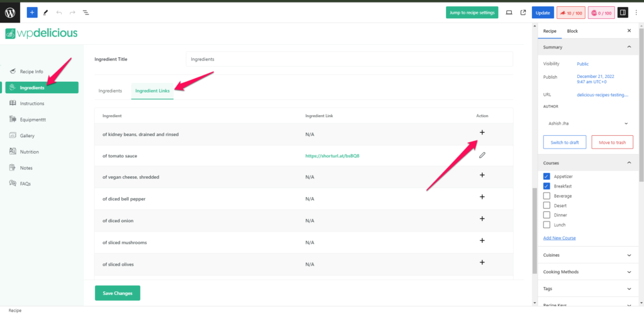The height and width of the screenshot is (314, 644).
Task: Select the Block tab in settings panel
Action: pyautogui.click(x=572, y=31)
